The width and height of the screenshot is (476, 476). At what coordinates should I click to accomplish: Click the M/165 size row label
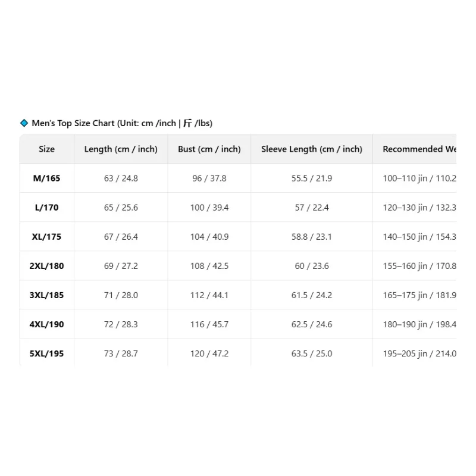pyautogui.click(x=47, y=178)
